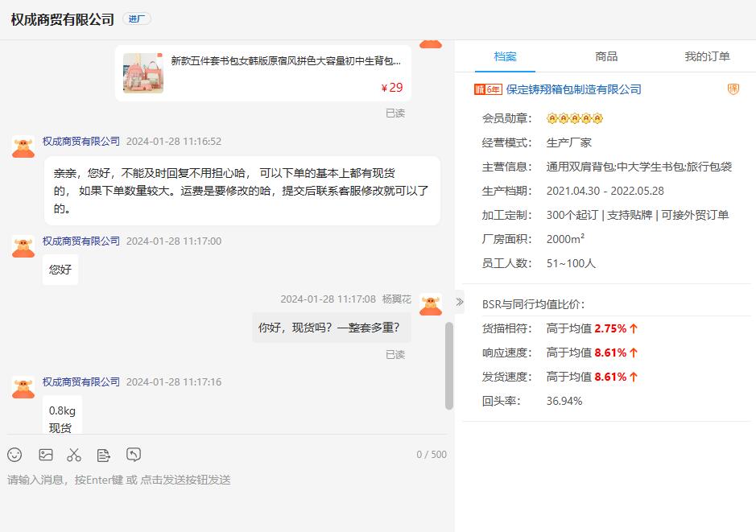This screenshot has width=756, height=532.
Task: Click the chat scrollbar handle
Action: (x=449, y=365)
